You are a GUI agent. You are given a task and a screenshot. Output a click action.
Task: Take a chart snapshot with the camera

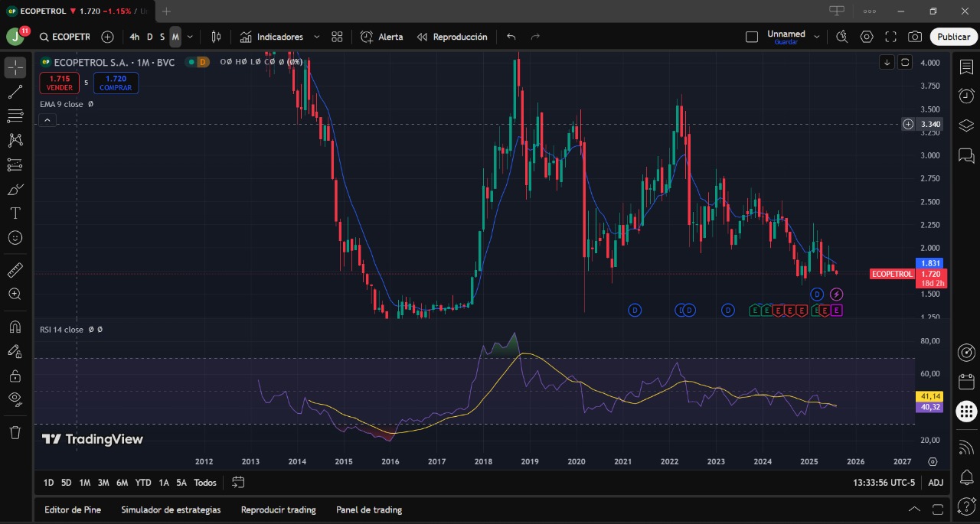point(914,36)
